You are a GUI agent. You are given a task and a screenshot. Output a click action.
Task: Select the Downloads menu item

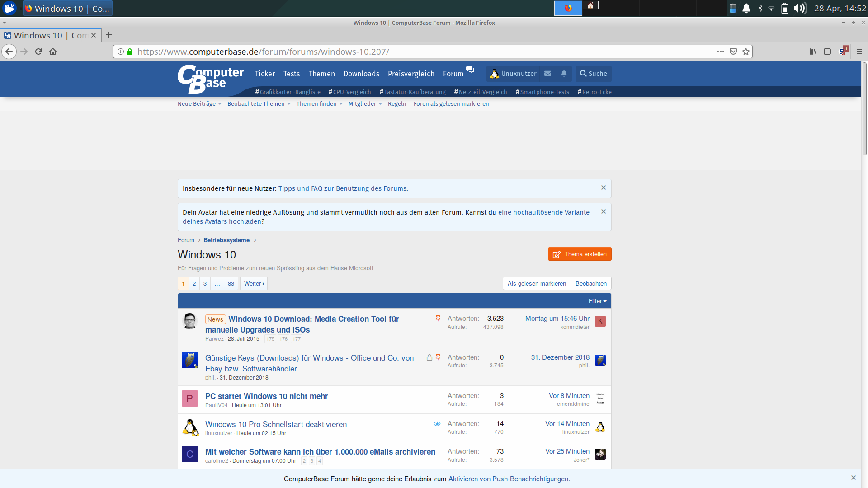[x=361, y=73]
